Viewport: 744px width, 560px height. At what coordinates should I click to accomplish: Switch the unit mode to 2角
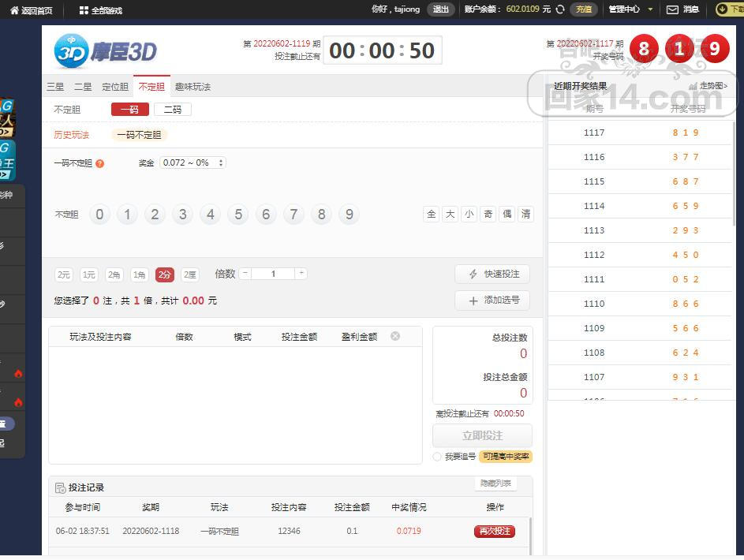pos(114,274)
